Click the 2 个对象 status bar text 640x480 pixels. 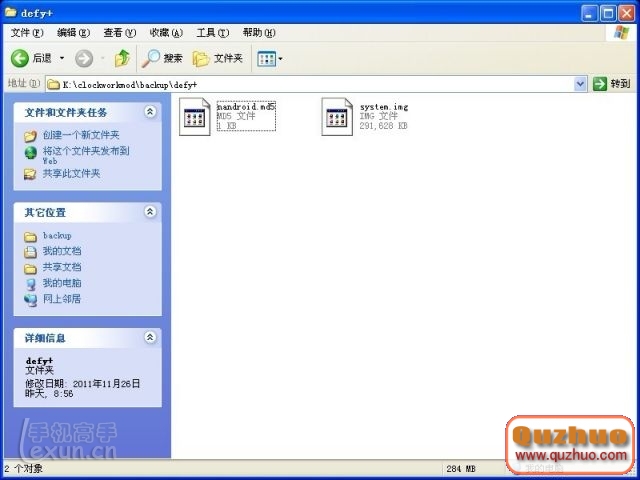pyautogui.click(x=23, y=469)
